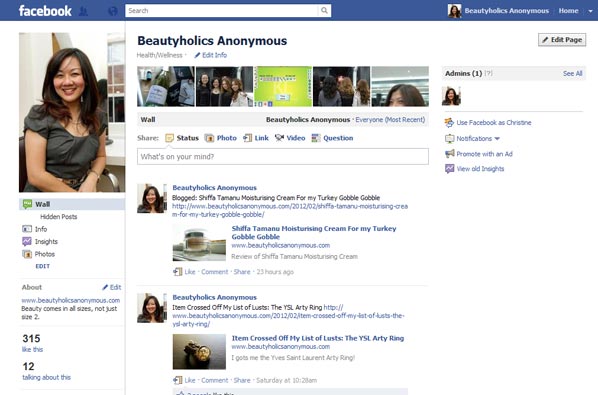Viewport: 598px width, 395px height.
Task: Click Edit next to About section
Action: [x=112, y=287]
